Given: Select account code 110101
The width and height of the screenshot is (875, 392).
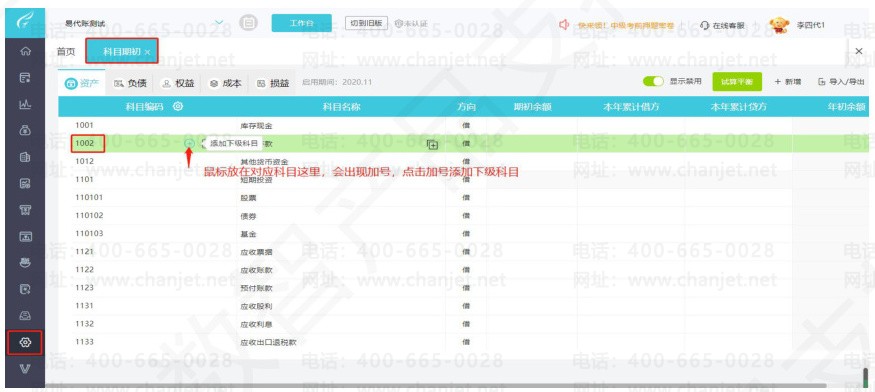Looking at the screenshot, I should [x=89, y=197].
